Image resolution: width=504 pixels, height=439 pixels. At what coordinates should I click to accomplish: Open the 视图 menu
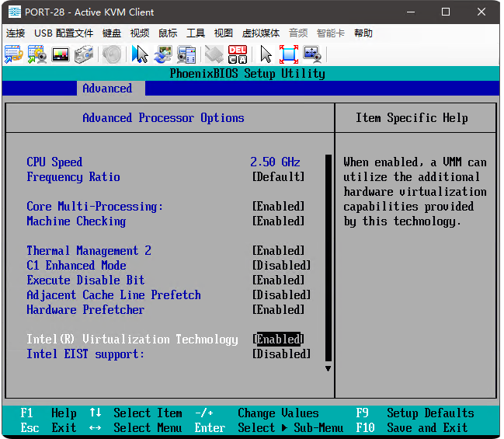point(224,33)
